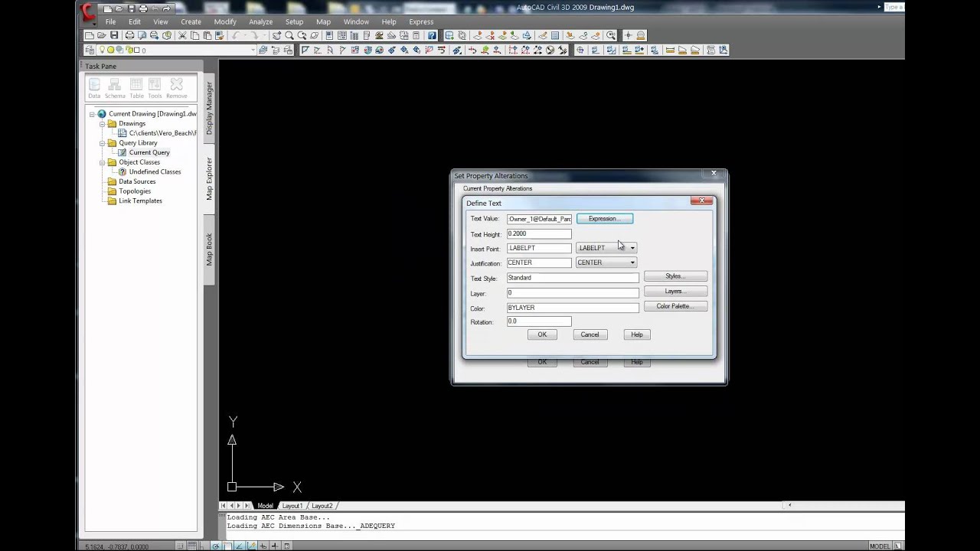Screen dimensions: 980x551
Task: Collapse the Object Classes tree node
Action: click(102, 162)
